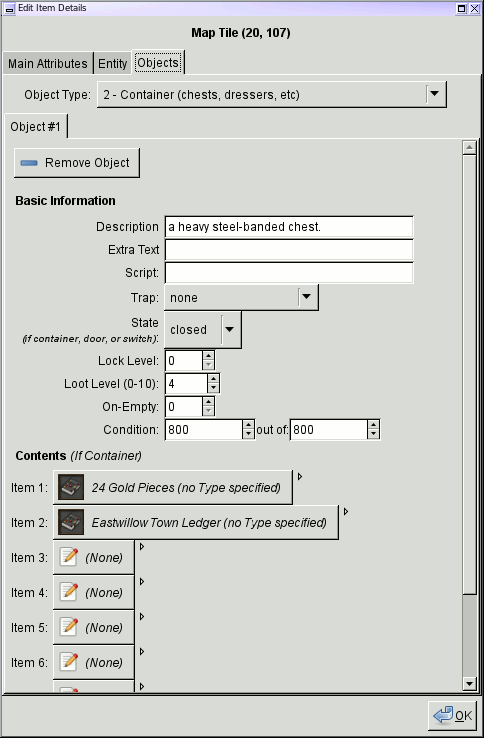Expand the arrow next to Item 3

point(142,546)
